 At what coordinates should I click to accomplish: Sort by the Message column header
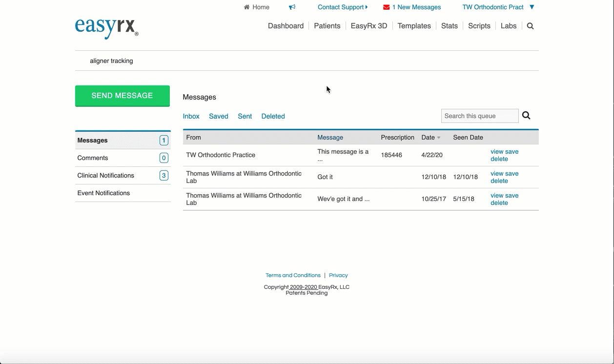point(330,138)
